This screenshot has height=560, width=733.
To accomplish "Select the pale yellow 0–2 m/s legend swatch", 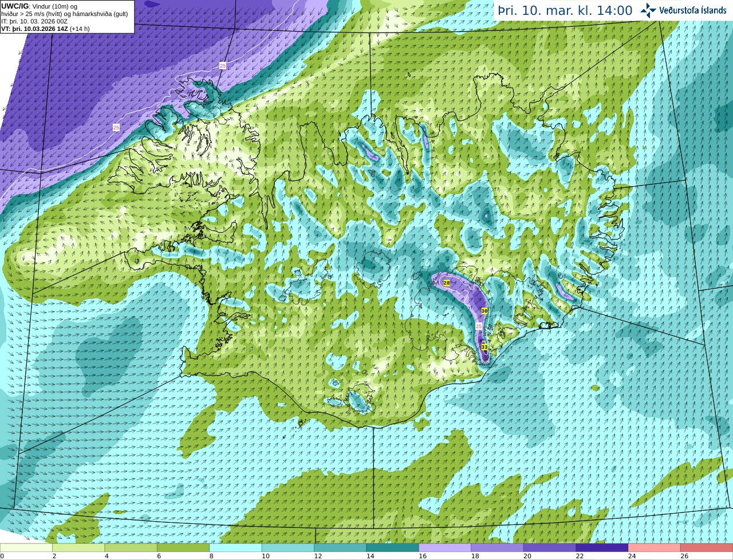I will tap(26, 547).
